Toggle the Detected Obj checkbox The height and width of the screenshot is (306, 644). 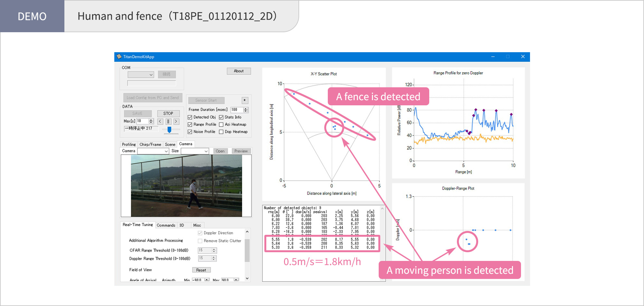(190, 117)
